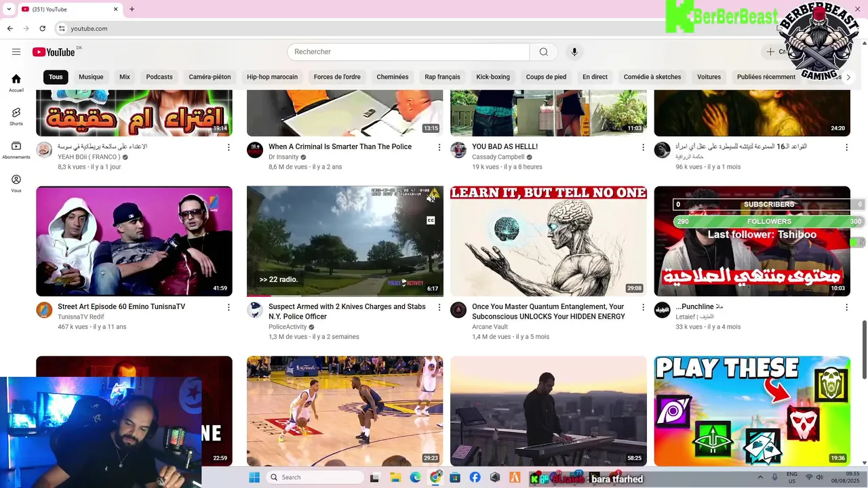
Task: Click the YouTube logo
Action: [x=54, y=52]
